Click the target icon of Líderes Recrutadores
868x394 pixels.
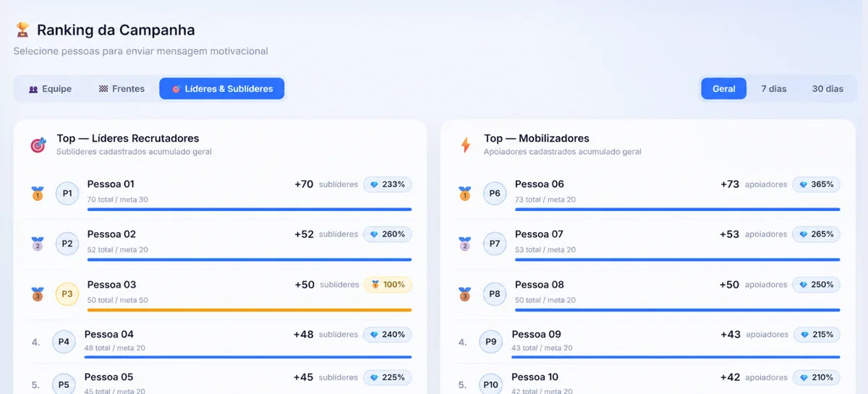pyautogui.click(x=38, y=145)
